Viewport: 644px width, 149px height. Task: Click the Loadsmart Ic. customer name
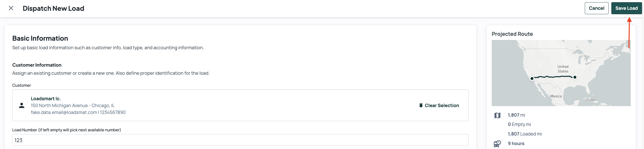pyautogui.click(x=46, y=99)
